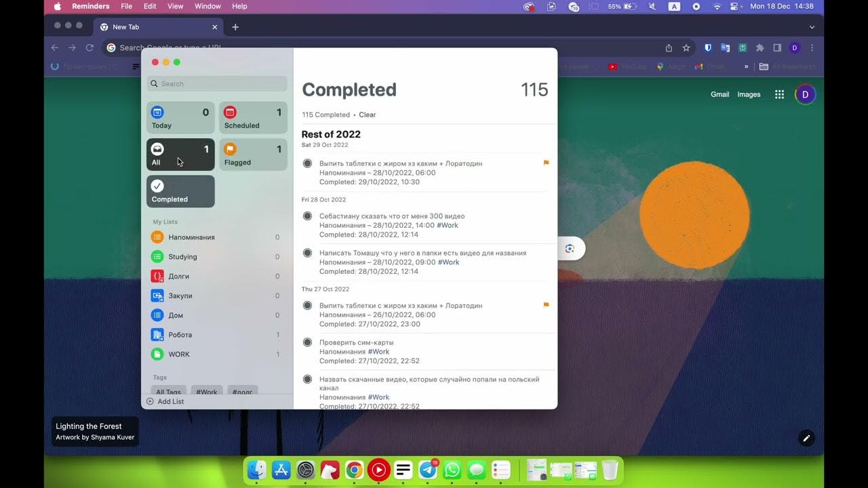Open the Chrome tab search chevron
This screenshot has width=868, height=488.
coord(811,27)
